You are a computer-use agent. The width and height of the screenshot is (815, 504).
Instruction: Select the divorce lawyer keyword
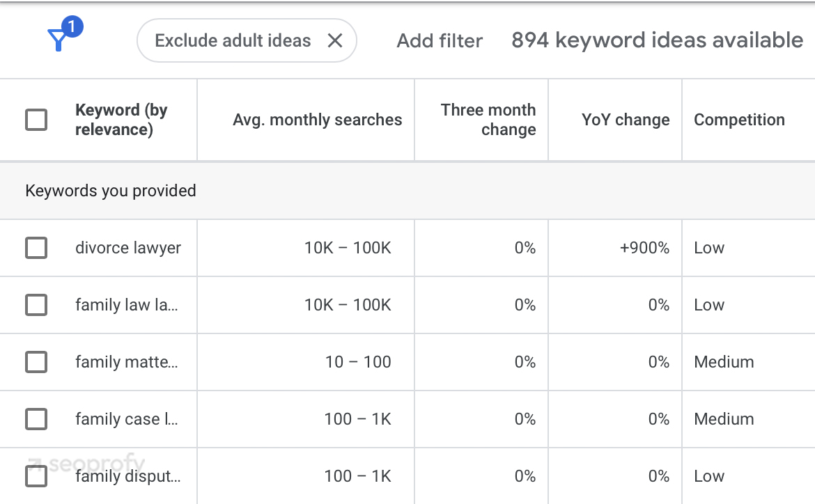[x=128, y=248]
